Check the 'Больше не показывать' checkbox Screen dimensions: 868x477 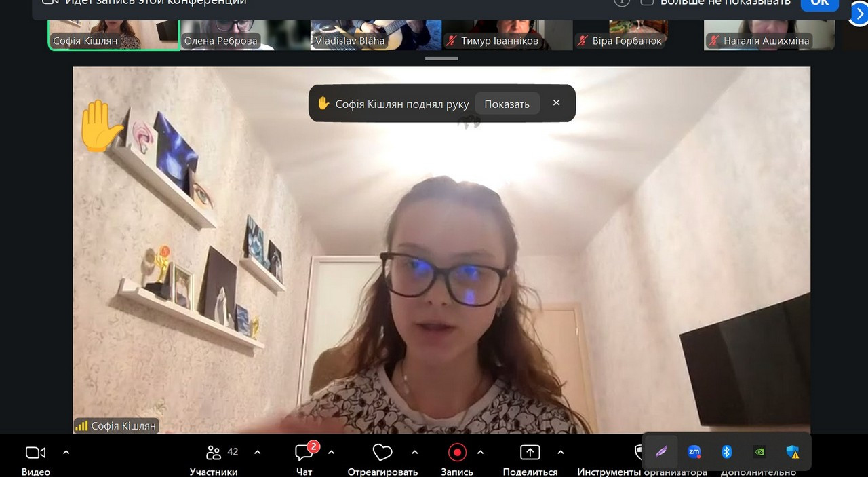point(647,2)
